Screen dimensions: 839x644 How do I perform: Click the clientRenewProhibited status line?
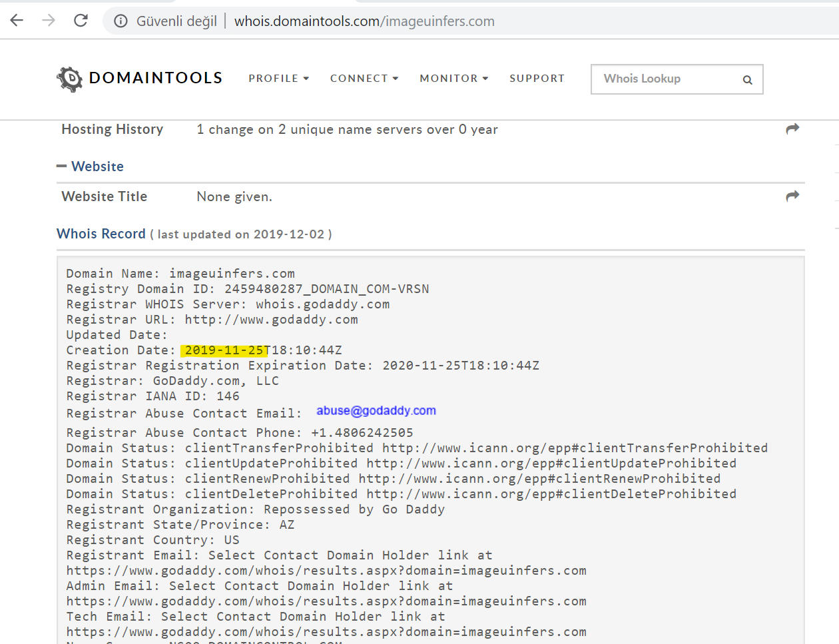pyautogui.click(x=394, y=479)
